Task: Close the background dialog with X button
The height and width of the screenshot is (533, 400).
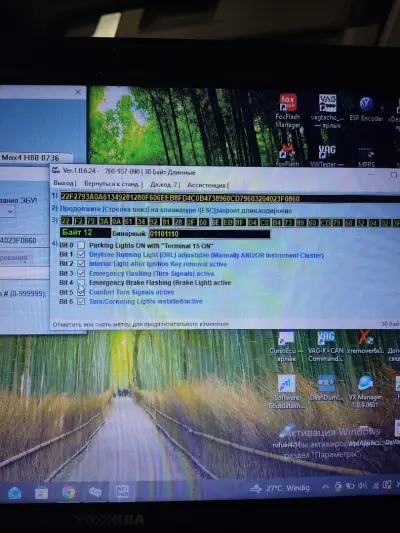Action: (x=78, y=92)
